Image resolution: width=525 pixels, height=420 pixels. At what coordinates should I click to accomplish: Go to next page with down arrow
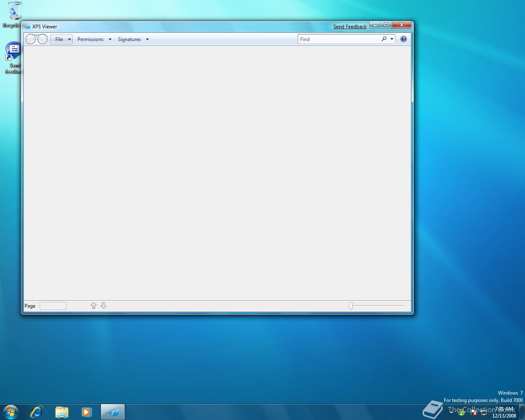[103, 306]
